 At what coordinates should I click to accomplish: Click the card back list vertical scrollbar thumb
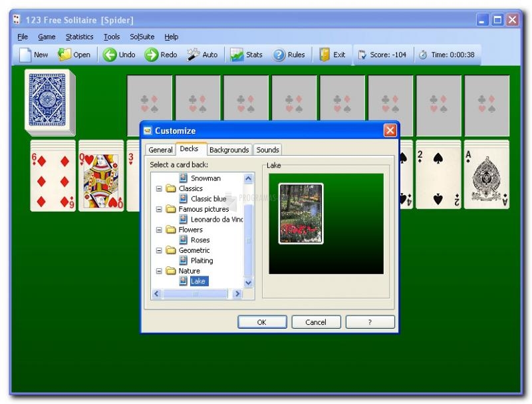[x=248, y=240]
